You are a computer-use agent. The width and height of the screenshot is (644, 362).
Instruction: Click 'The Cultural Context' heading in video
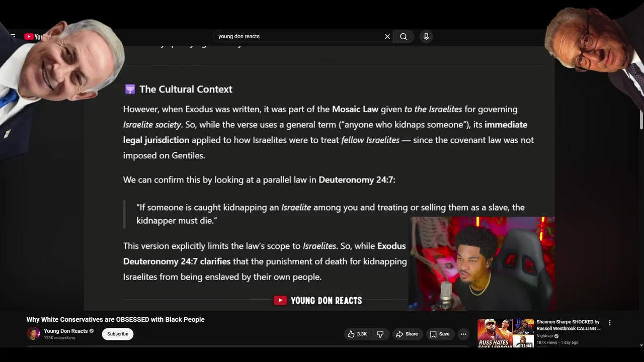186,89
